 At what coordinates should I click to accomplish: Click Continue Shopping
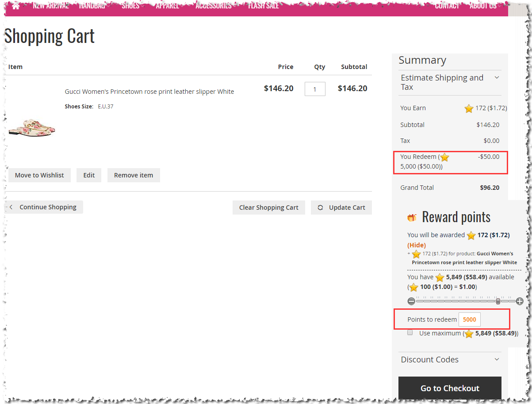(44, 207)
